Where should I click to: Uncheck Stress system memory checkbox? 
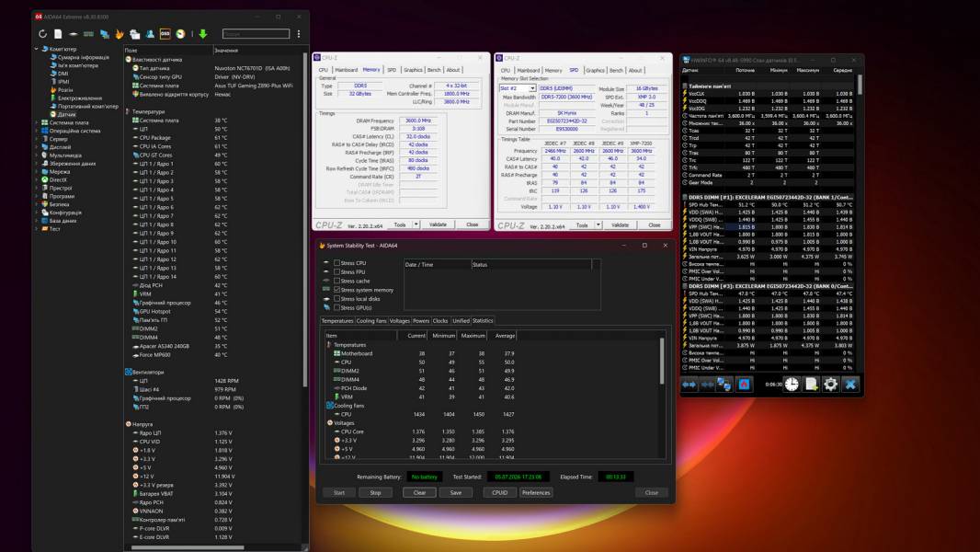(336, 290)
